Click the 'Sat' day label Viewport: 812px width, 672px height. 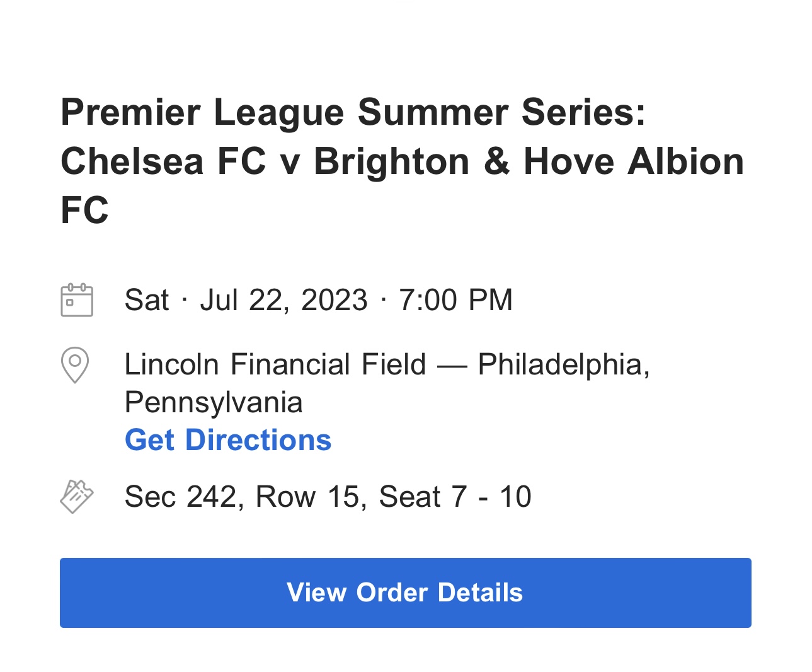[147, 300]
